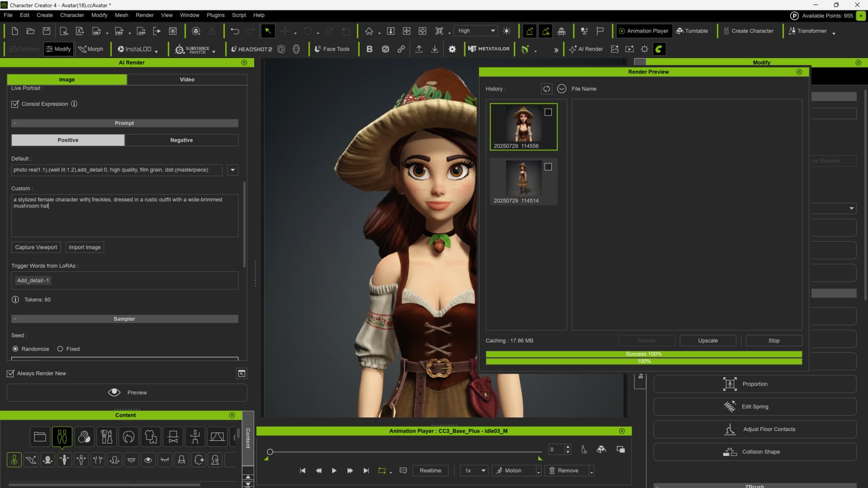Screen dimensions: 868x488
Task: Undo the last action
Action: [x=235, y=31]
